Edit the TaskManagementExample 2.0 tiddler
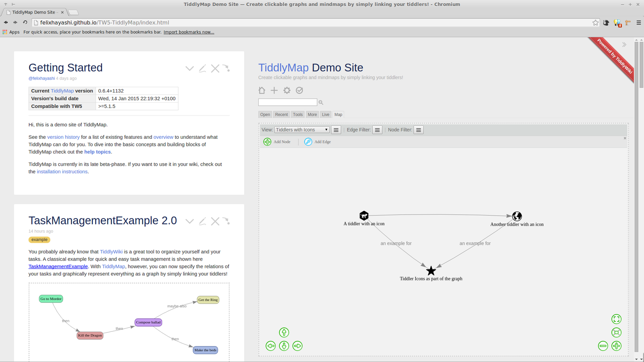Screen dimensions: 644x362 point(202,221)
